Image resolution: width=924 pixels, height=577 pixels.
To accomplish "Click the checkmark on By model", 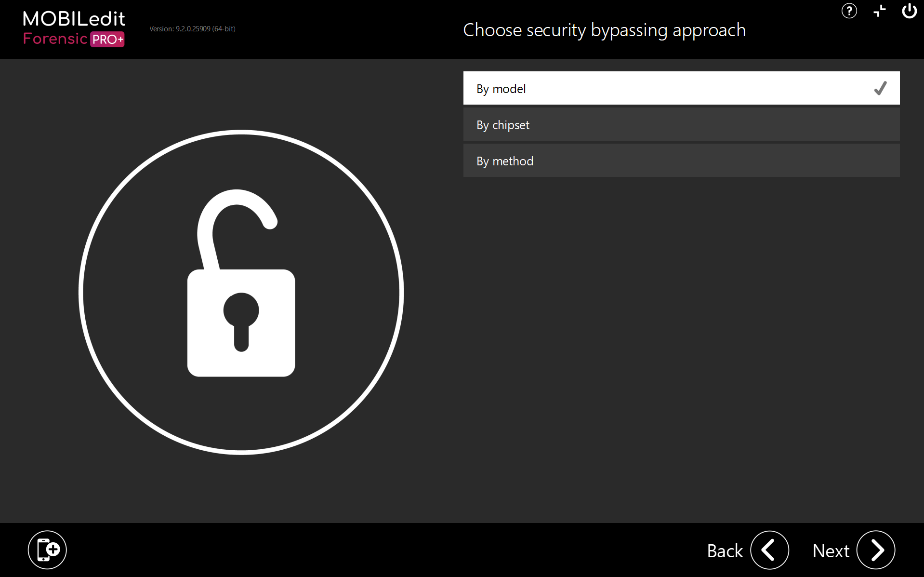I will [x=880, y=88].
